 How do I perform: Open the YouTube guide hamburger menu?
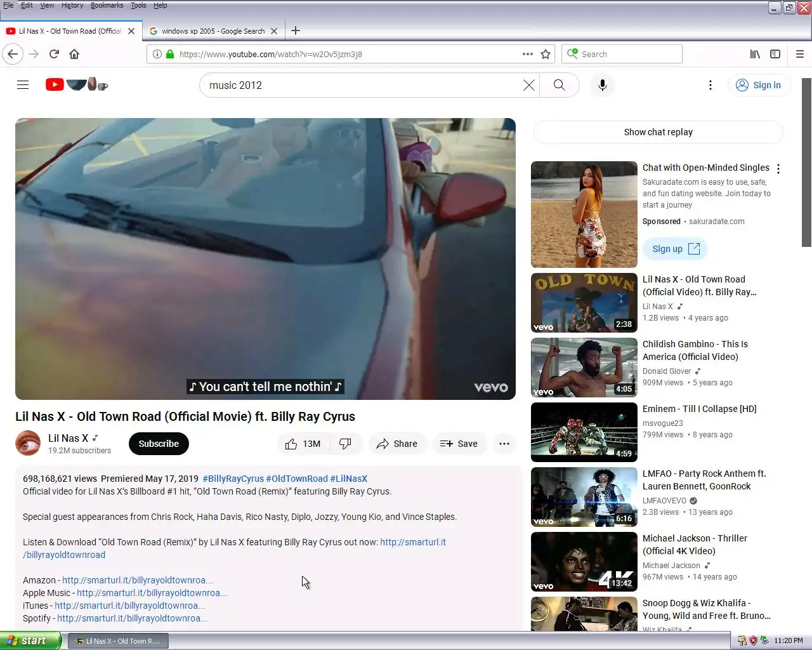pyautogui.click(x=23, y=85)
